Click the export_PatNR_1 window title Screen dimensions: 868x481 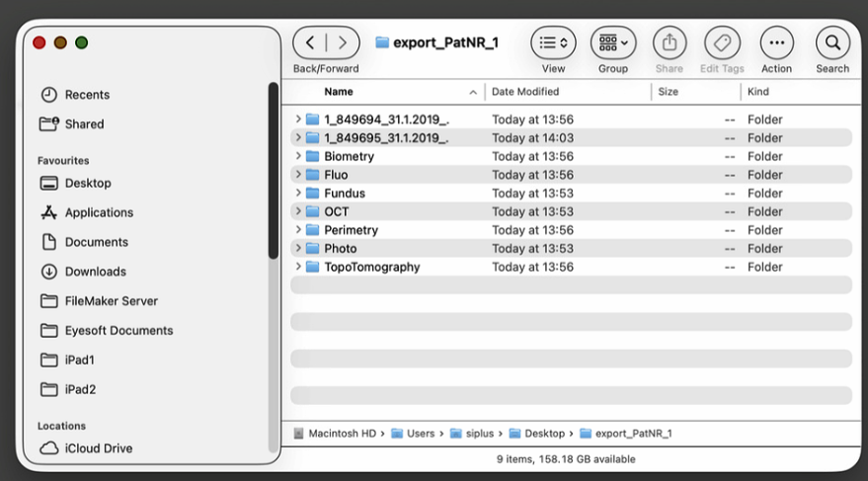(445, 42)
